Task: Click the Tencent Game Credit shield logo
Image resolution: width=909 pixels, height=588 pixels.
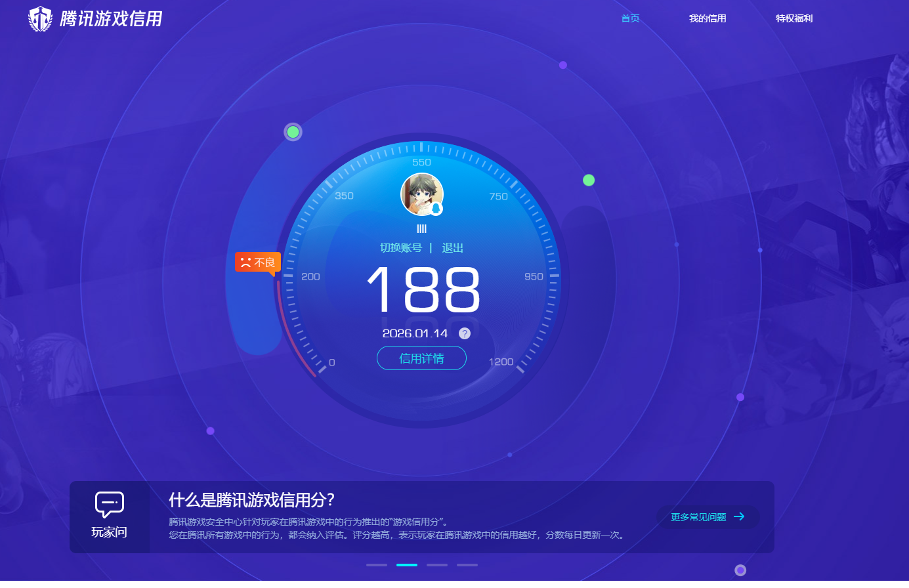Action: [x=40, y=18]
